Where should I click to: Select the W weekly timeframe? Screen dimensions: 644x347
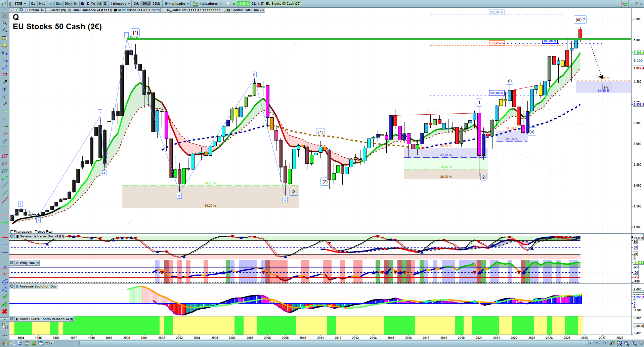[94, 4]
